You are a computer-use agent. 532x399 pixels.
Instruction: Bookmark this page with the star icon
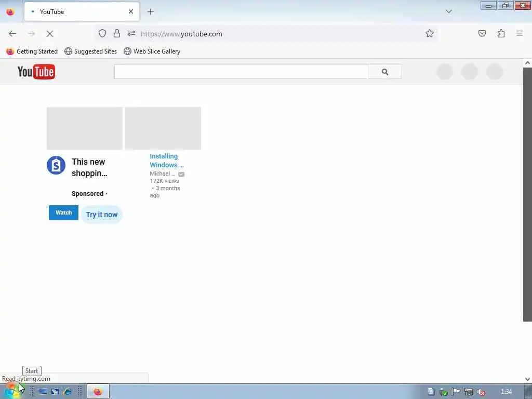click(430, 33)
